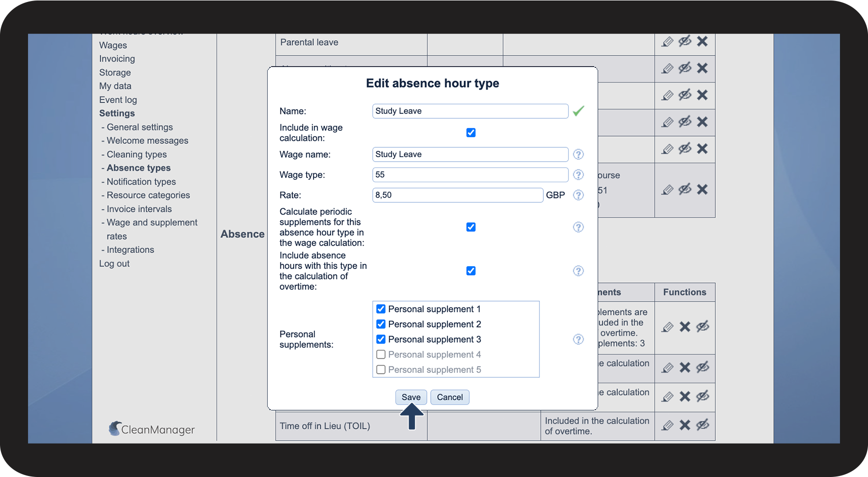Viewport: 868px width, 477px height.
Task: Check Personal supplement 4
Action: (x=381, y=355)
